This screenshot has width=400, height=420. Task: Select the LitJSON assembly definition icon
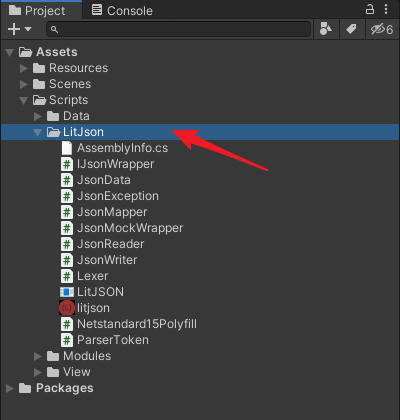67,292
